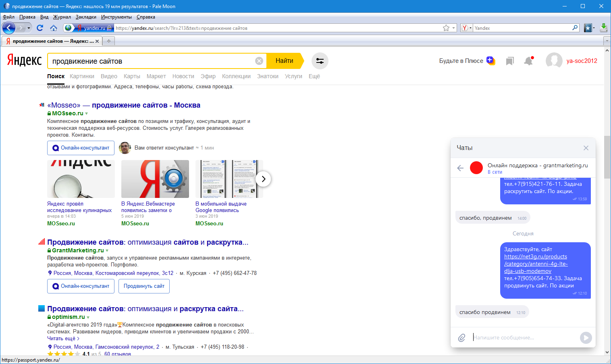Open GrantMarketing Онлайн-консультант button
The width and height of the screenshot is (611, 364).
pyautogui.click(x=81, y=286)
